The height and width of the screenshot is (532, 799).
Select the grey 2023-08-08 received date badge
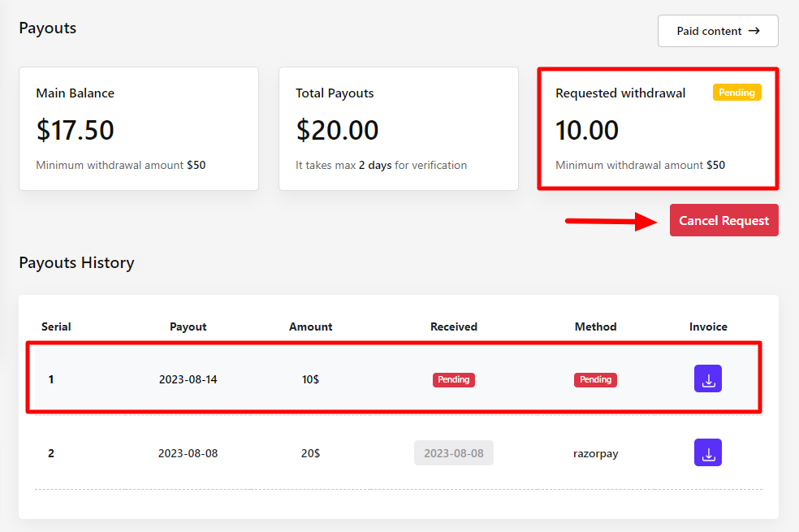point(453,453)
